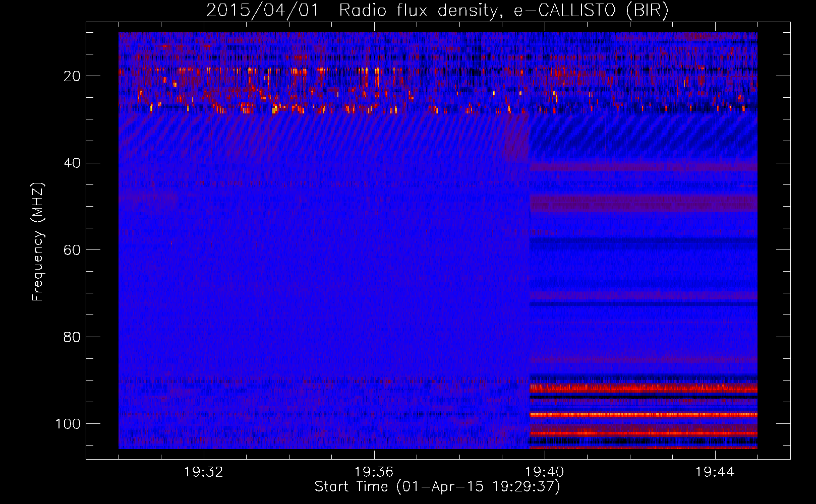Click the time tick label '19:44'
The image size is (816, 504).
click(x=715, y=472)
